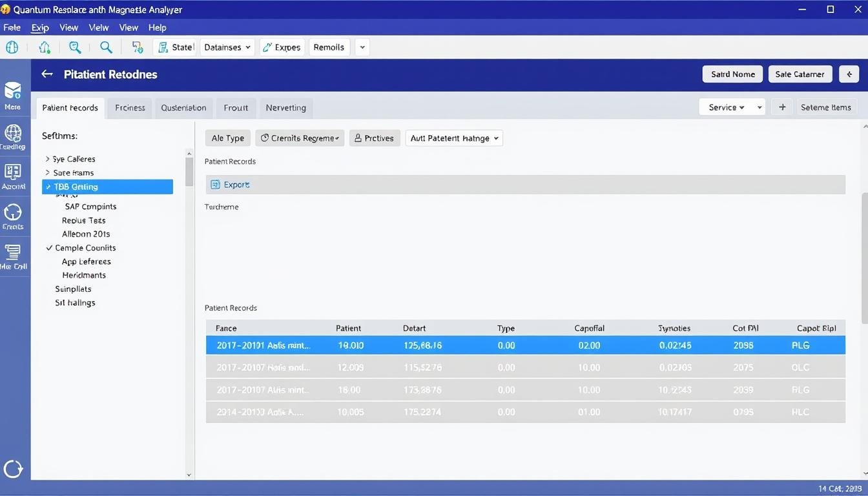Click the list icon in left sidebar
This screenshot has width=868, height=496.
12,251
